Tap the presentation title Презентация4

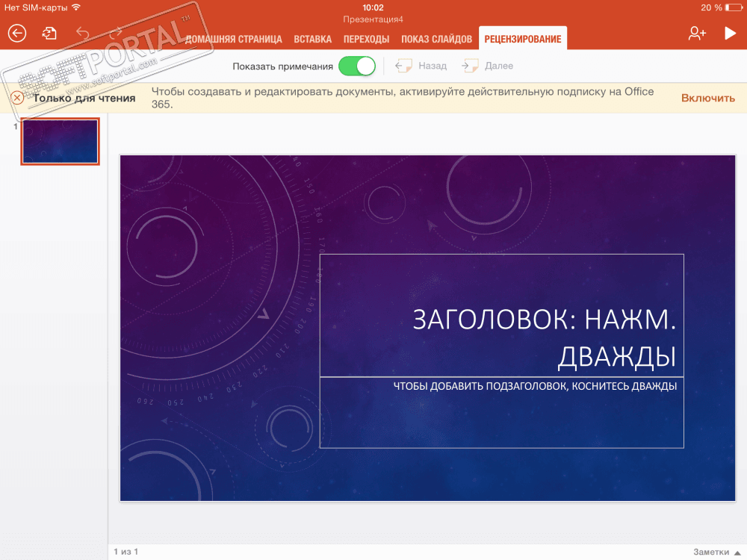click(x=373, y=19)
